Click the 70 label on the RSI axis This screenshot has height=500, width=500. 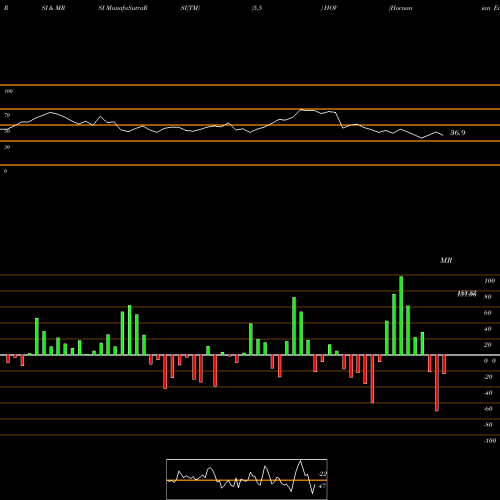coord(7,115)
